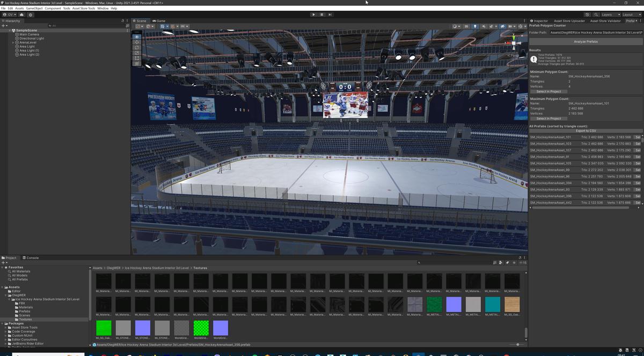
Task: Switch to the Game tab
Action: coord(159,20)
